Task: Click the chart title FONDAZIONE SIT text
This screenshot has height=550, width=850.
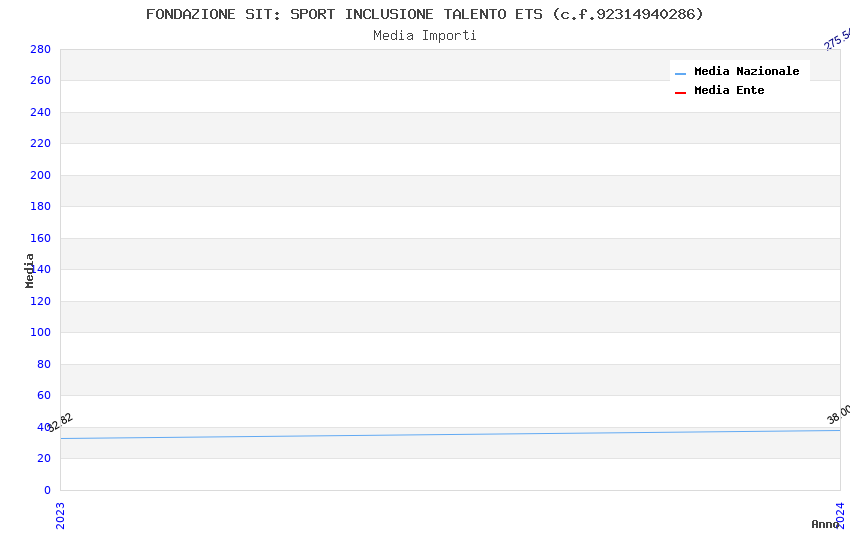Action: coord(424,14)
